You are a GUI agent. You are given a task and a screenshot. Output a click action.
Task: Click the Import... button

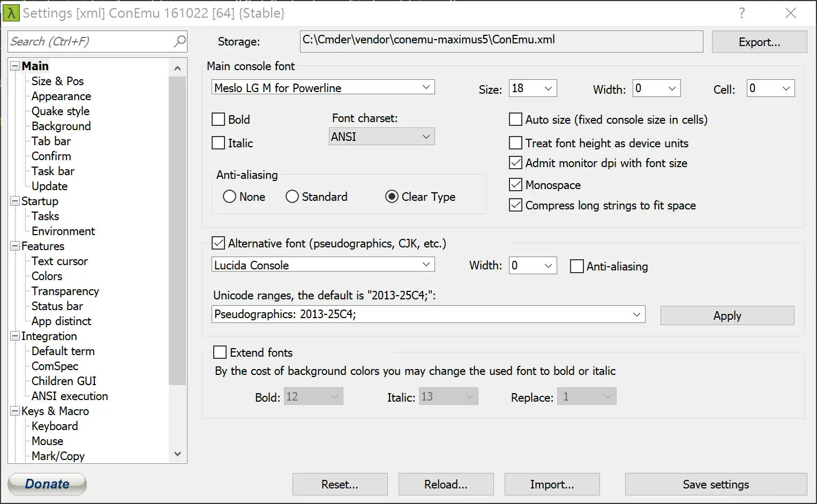tap(552, 484)
